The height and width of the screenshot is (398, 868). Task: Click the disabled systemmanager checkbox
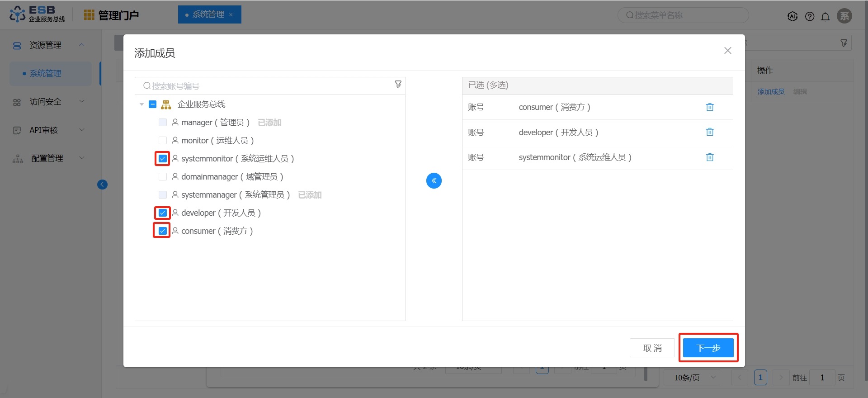(163, 195)
